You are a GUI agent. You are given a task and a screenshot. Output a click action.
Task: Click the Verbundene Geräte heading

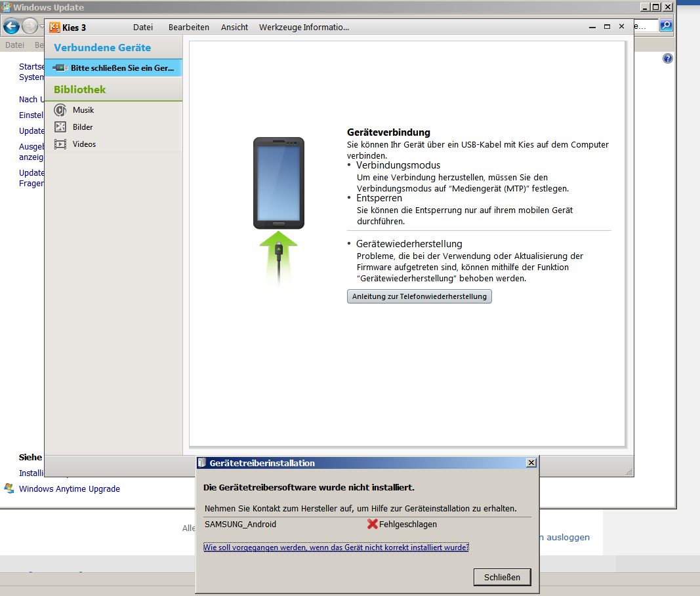[x=102, y=48]
